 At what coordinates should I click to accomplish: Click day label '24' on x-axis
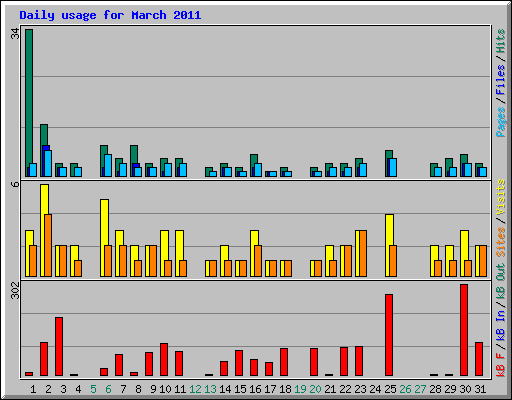click(x=375, y=389)
